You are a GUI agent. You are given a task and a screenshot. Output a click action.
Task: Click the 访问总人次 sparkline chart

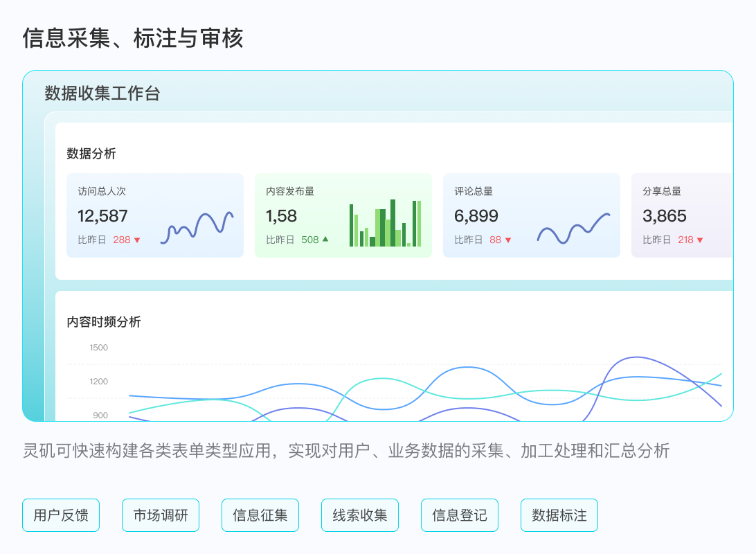coord(197,228)
